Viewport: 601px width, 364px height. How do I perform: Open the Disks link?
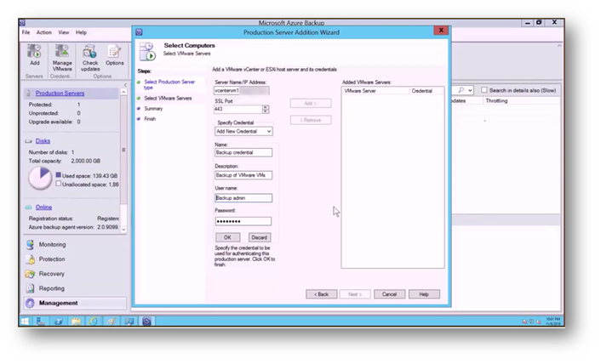click(43, 141)
